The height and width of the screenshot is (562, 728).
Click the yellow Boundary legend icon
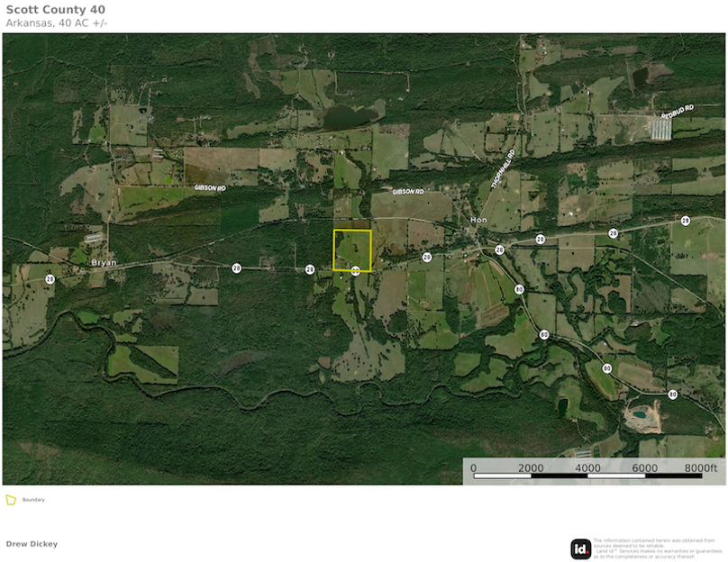click(x=11, y=499)
